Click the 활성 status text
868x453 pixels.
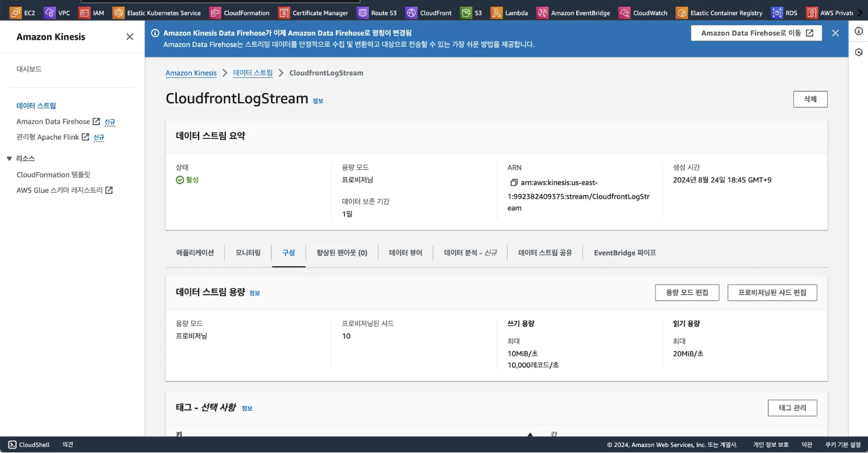tap(192, 180)
